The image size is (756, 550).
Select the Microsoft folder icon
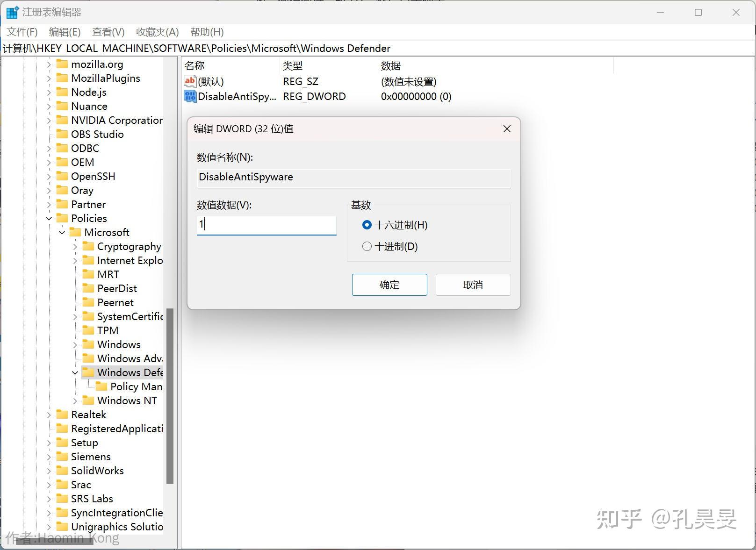(76, 232)
